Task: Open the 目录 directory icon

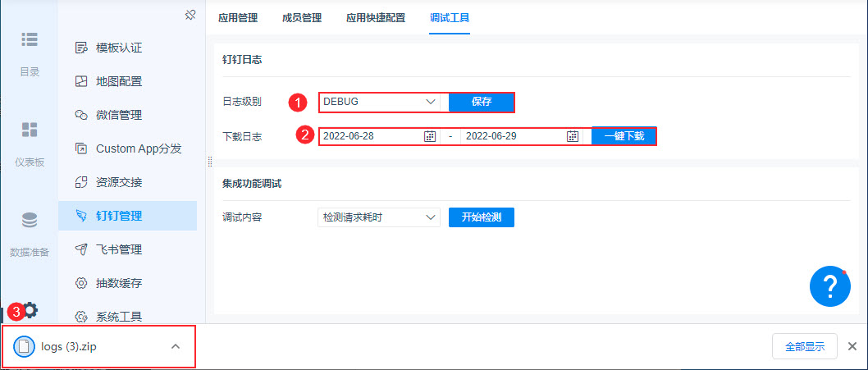Action: tap(30, 39)
